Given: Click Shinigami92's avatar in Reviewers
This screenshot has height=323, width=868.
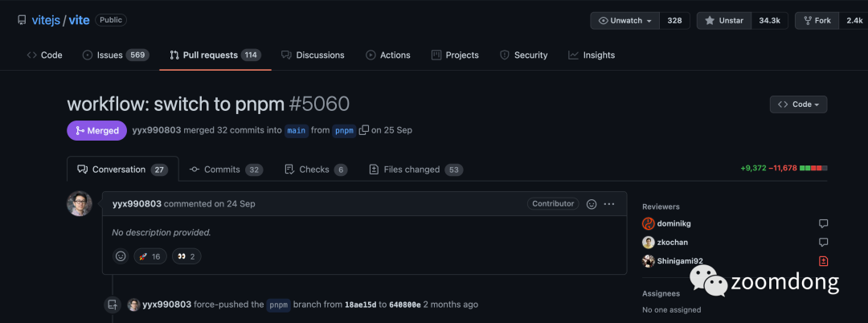Looking at the screenshot, I should pos(649,261).
